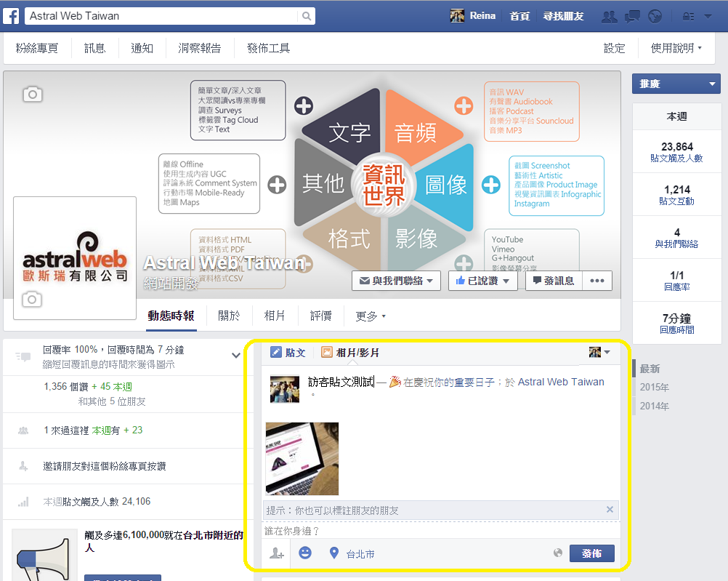Click the 台北市 location link
The image size is (728, 581).
point(360,554)
